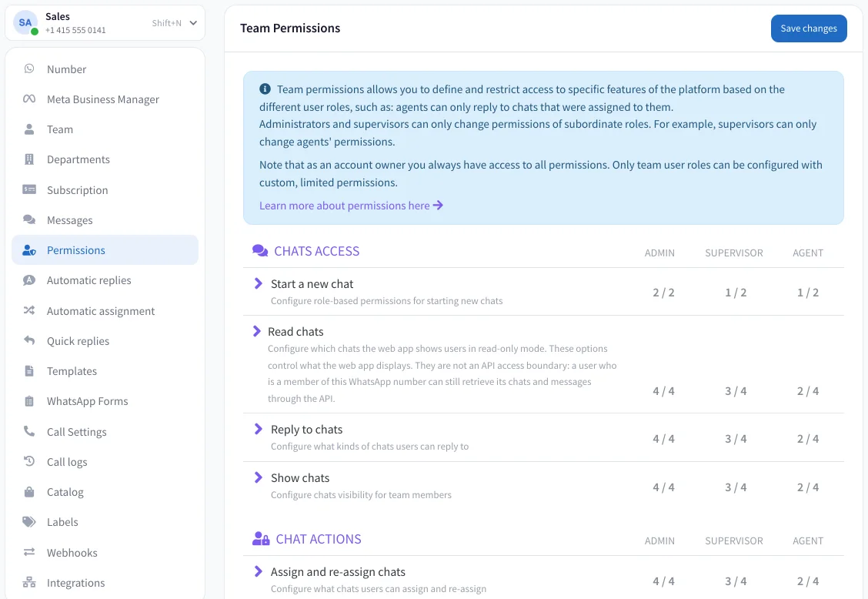Viewport: 868px width, 599px height.
Task: Click the Call Settings phone icon
Action: [28, 431]
